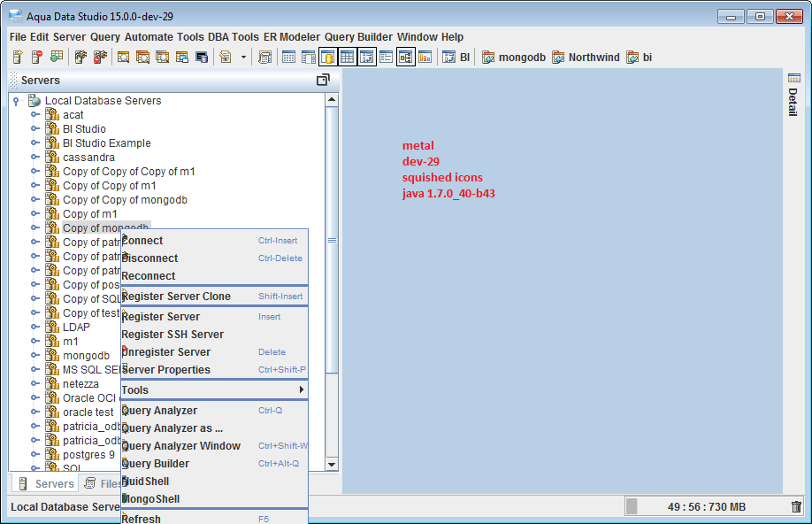Click the green table data toolbar icon

[x=57, y=57]
